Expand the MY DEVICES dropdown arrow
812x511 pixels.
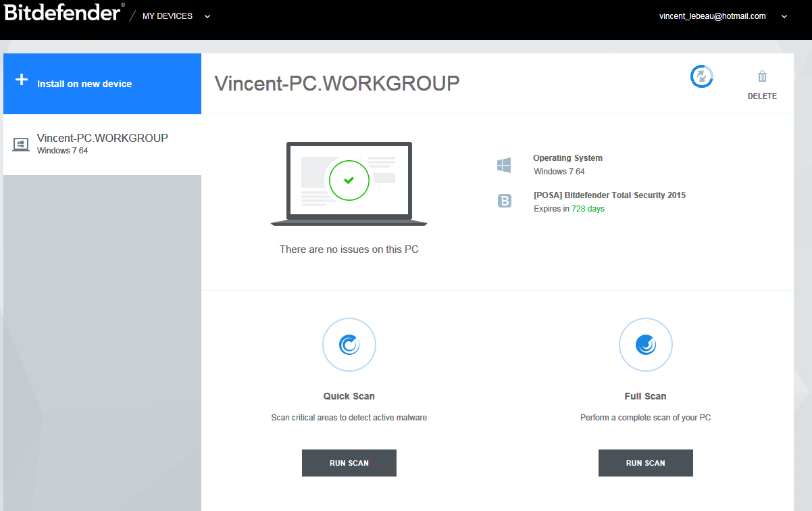point(207,16)
